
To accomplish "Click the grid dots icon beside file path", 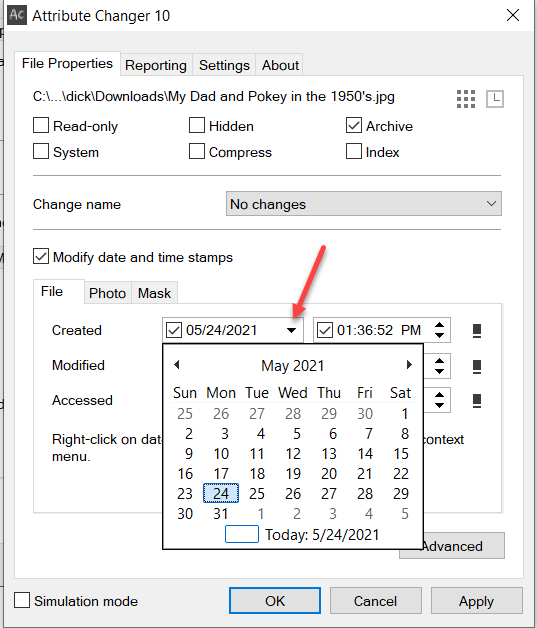I will click(466, 99).
